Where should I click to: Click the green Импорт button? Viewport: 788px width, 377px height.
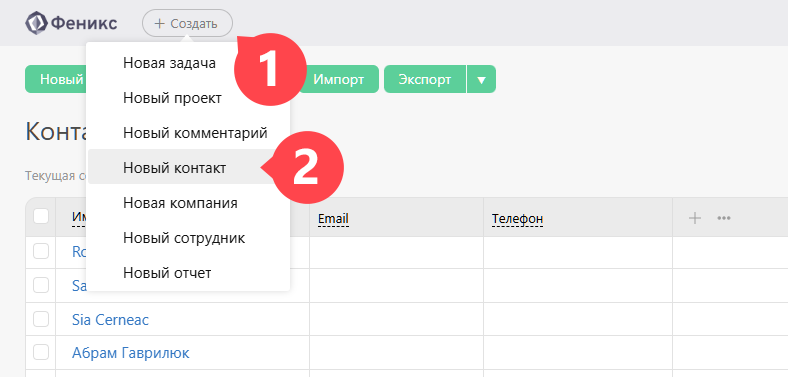[x=339, y=79]
